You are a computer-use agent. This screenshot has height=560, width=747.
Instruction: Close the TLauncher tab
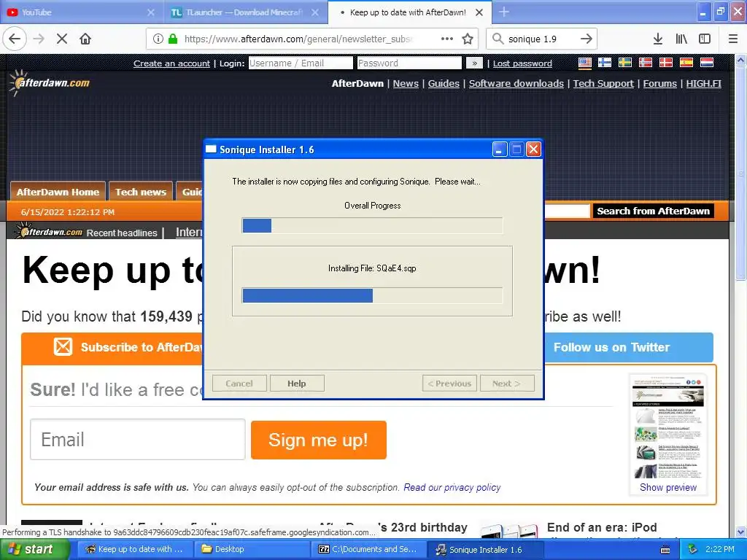315,12
